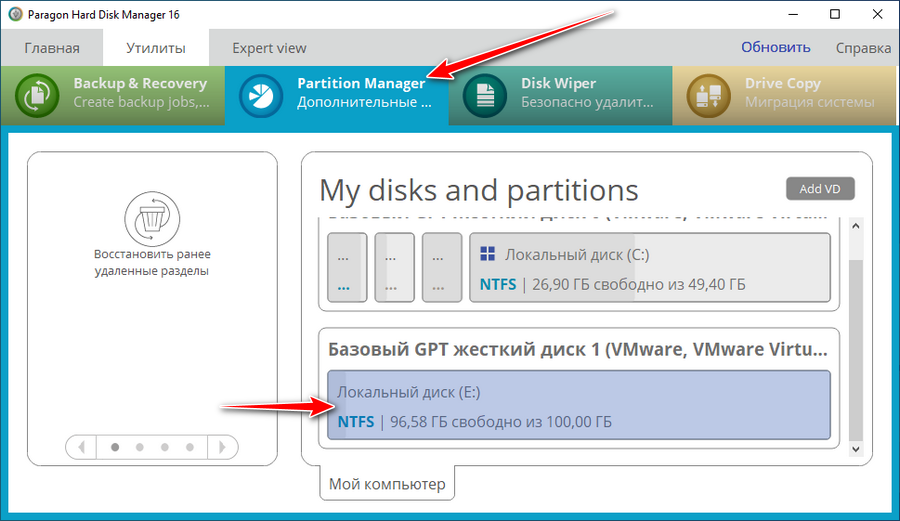Select the Disk Wiper tile text

(x=587, y=92)
